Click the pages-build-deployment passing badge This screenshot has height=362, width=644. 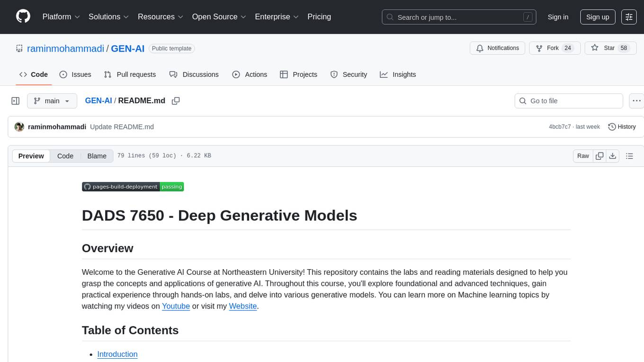click(x=133, y=187)
